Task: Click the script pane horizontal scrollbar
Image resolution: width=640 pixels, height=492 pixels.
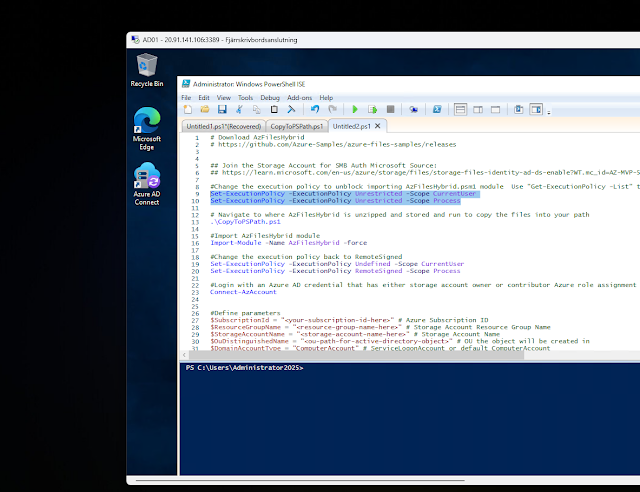Action: coord(356,355)
